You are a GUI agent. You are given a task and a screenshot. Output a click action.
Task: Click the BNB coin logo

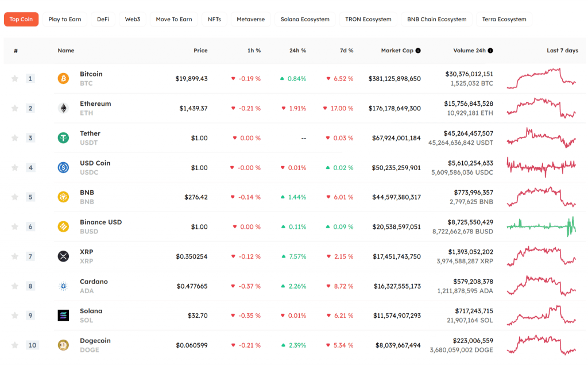coord(63,197)
